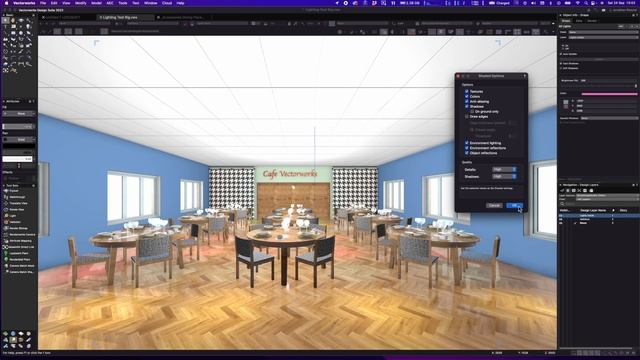Open the Model menu
Viewport: 640px width, 360px height.
tap(96, 3)
